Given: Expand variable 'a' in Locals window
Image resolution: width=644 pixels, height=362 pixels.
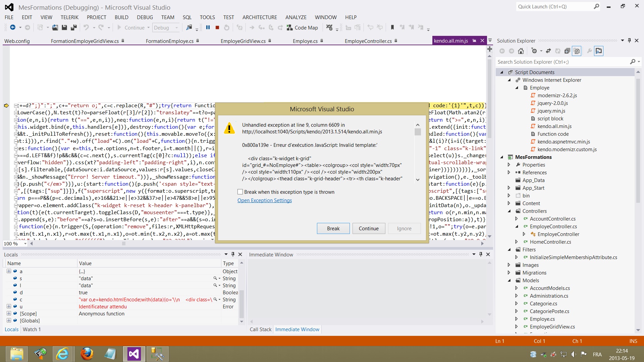Looking at the screenshot, I should pos(9,271).
